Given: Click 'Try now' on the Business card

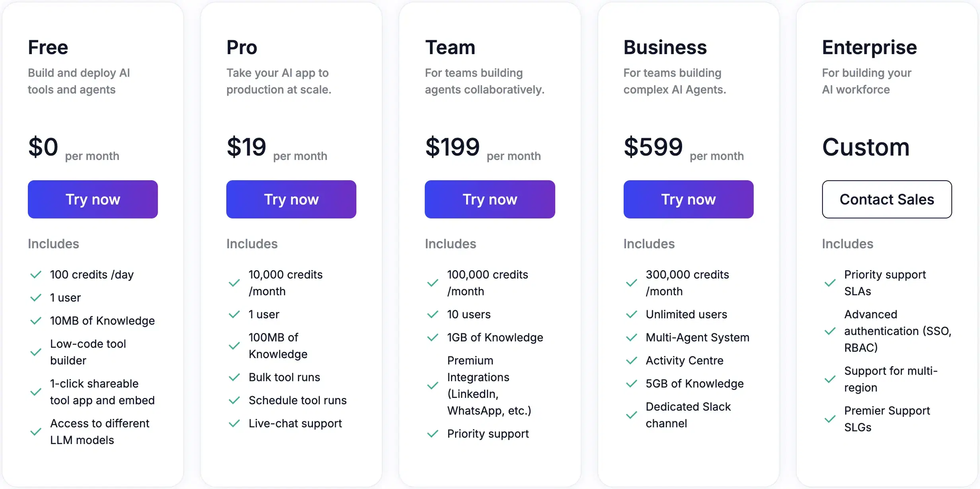Looking at the screenshot, I should click(x=688, y=199).
